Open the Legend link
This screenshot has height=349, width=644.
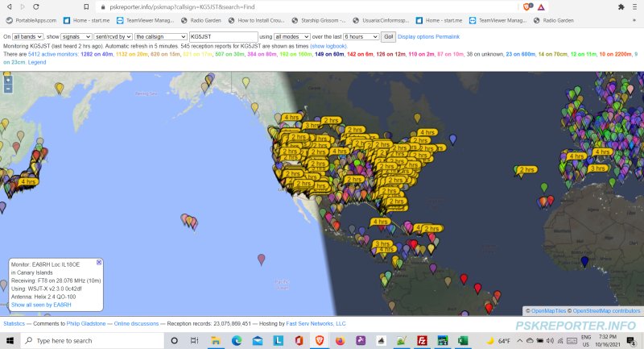coord(37,63)
